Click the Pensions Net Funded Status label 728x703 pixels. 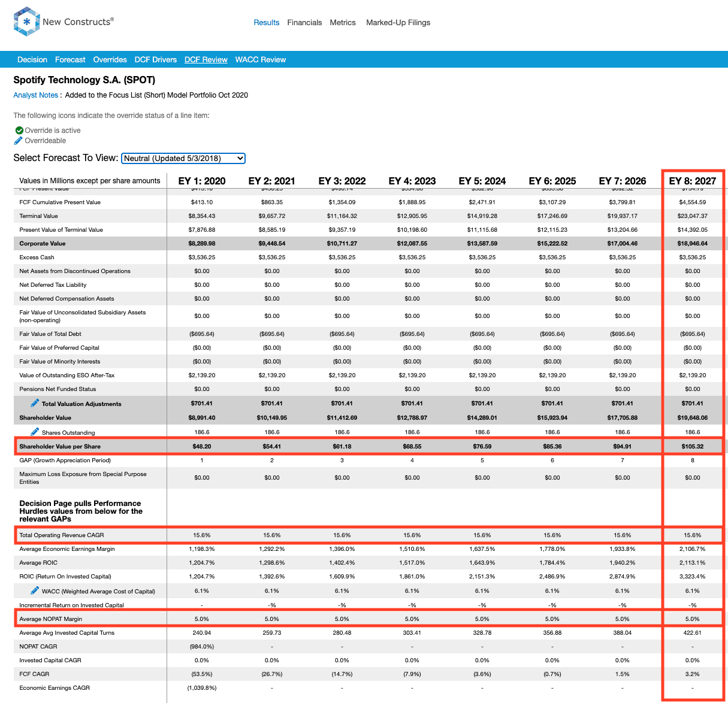[58, 389]
